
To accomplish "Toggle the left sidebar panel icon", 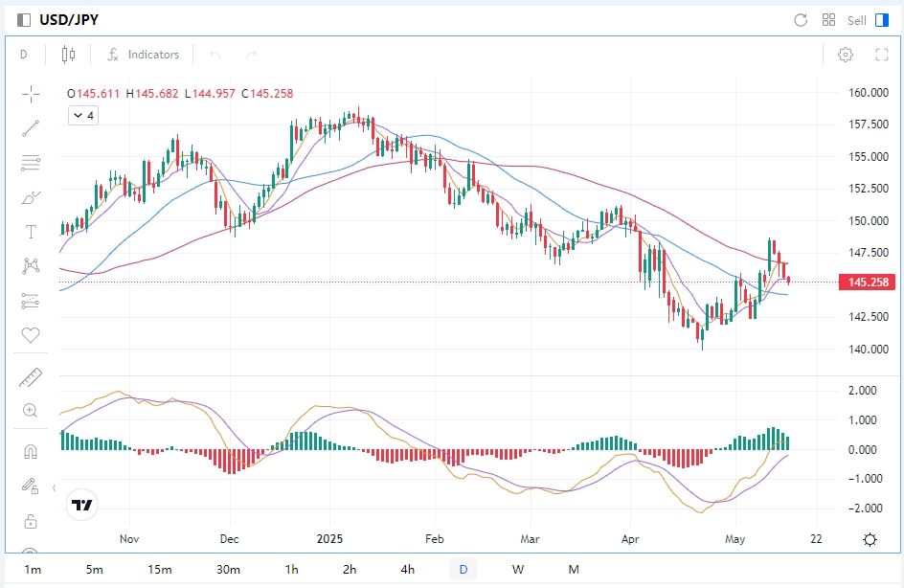I will [x=24, y=20].
